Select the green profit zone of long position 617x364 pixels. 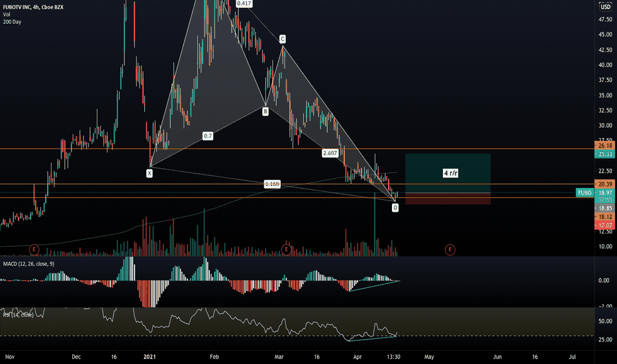(448, 173)
